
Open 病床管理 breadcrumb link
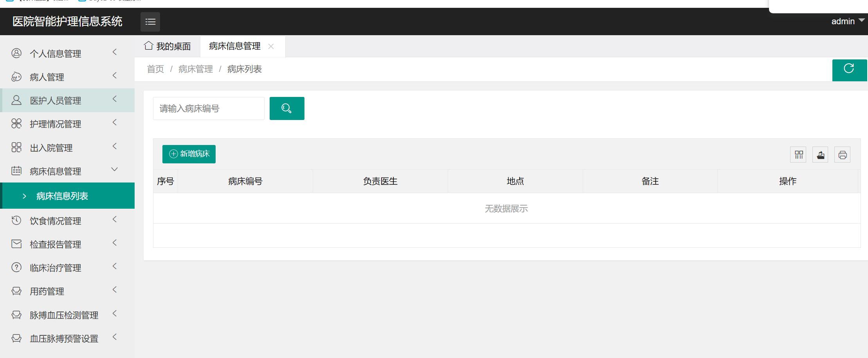pyautogui.click(x=195, y=69)
